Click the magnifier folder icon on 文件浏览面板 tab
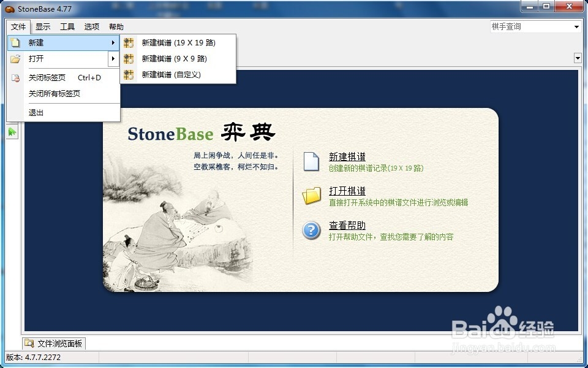 coord(29,343)
